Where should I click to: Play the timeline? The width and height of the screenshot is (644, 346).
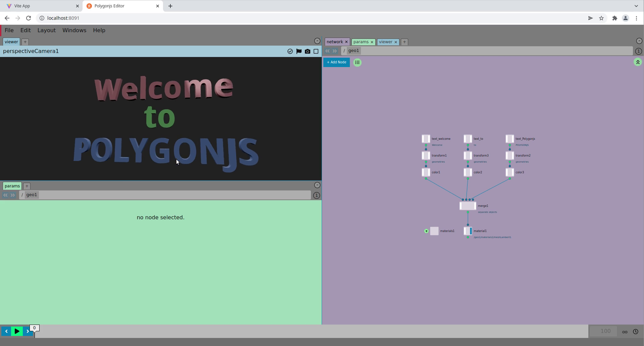[x=17, y=331]
